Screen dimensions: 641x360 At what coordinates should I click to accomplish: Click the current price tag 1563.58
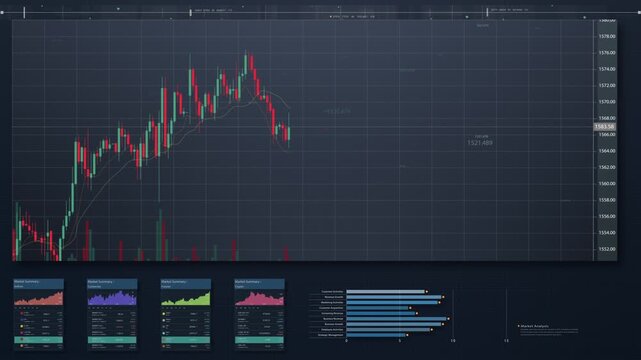[604, 127]
